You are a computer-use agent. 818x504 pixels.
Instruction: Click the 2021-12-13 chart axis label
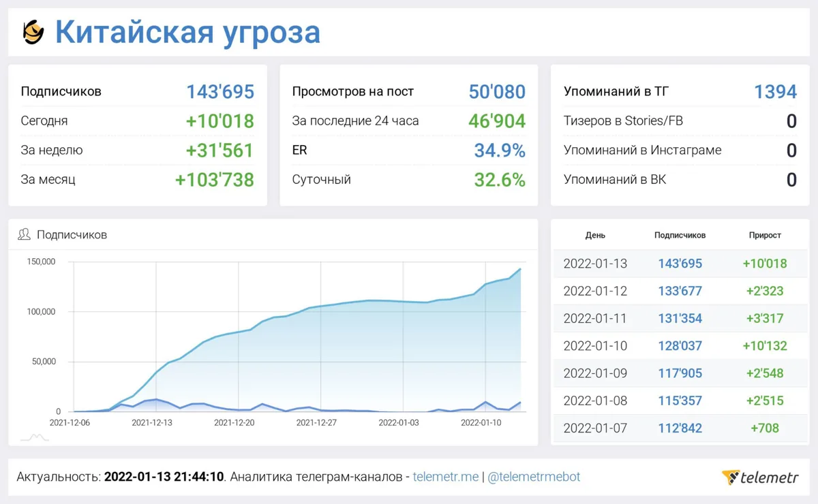point(151,422)
